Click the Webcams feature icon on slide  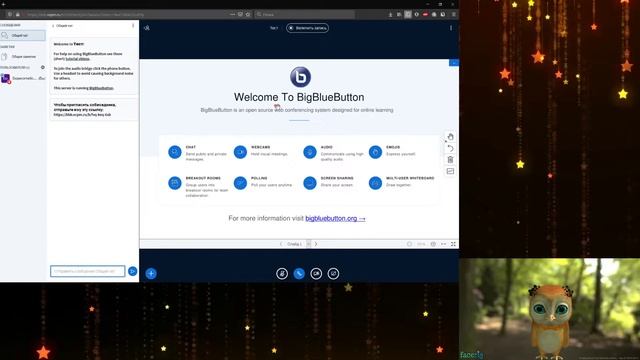coord(240,152)
